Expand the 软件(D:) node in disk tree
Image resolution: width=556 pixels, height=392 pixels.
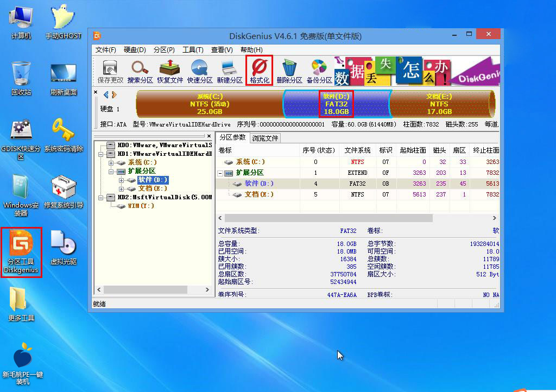pos(121,180)
